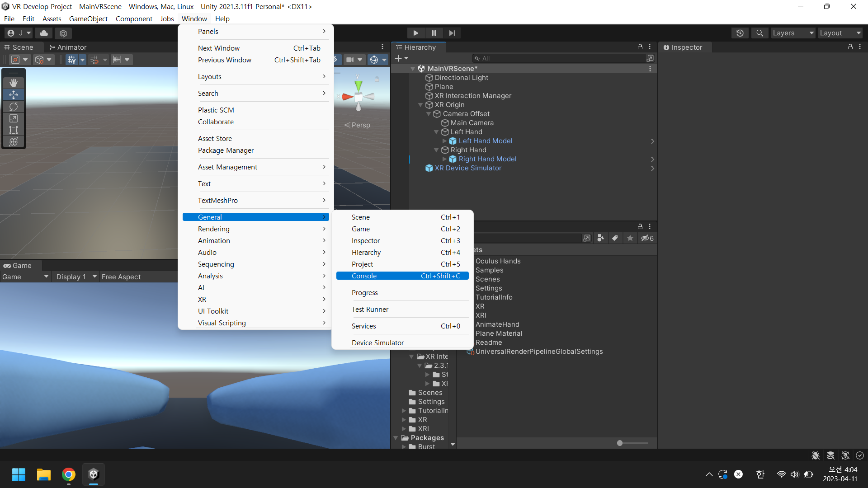
Task: Open the account J dropdown
Action: 19,33
